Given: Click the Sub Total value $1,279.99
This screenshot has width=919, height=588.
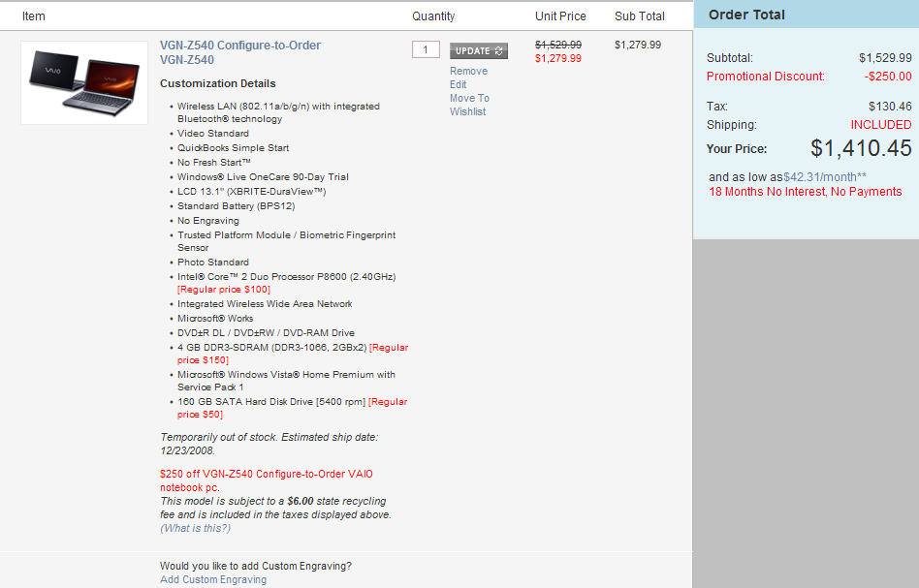Looking at the screenshot, I should pyautogui.click(x=638, y=45).
